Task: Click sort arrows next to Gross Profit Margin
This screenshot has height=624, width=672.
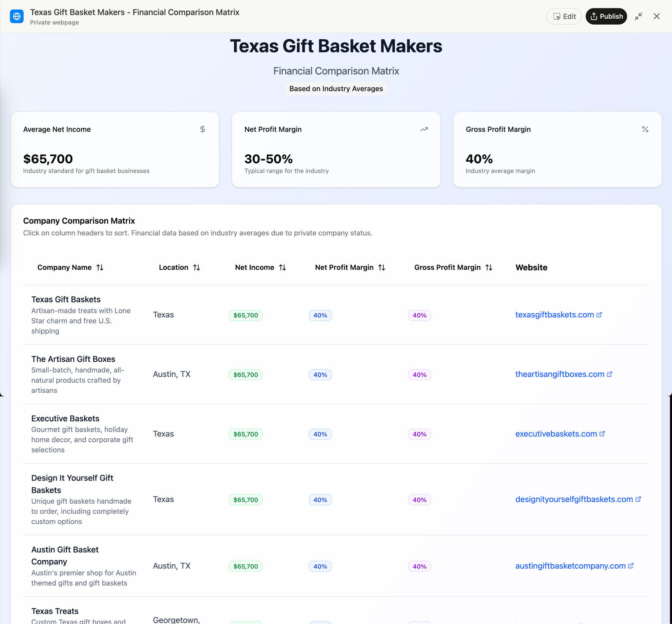Action: [489, 268]
